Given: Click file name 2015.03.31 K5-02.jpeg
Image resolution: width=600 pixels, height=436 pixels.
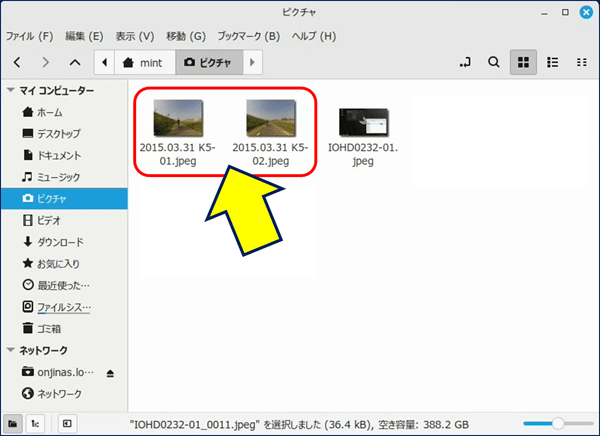Looking at the screenshot, I should (270, 154).
